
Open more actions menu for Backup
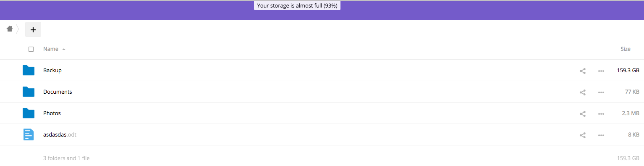601,71
